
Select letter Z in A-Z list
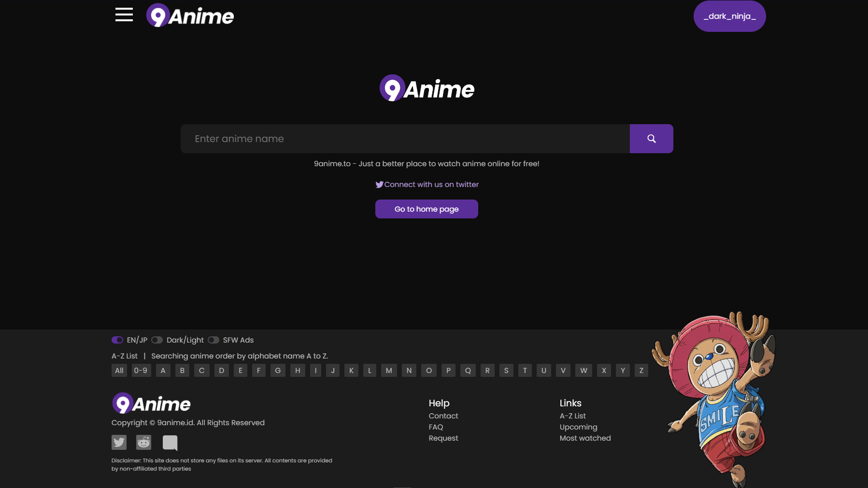click(641, 371)
